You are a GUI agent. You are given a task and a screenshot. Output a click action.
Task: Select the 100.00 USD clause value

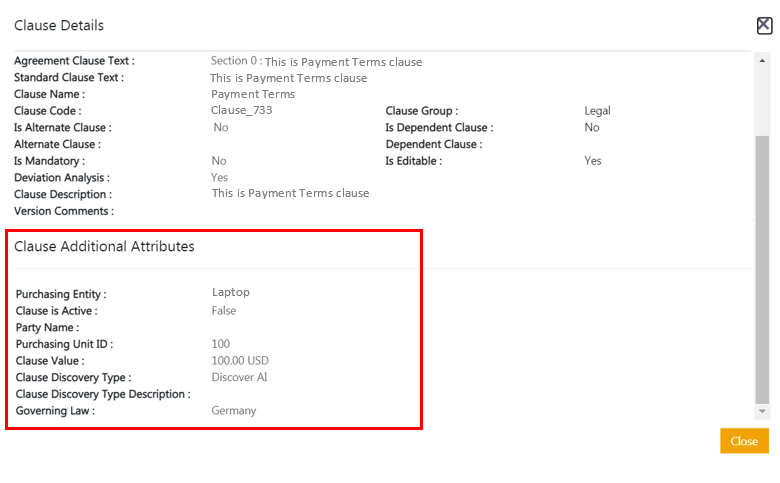[x=240, y=361]
